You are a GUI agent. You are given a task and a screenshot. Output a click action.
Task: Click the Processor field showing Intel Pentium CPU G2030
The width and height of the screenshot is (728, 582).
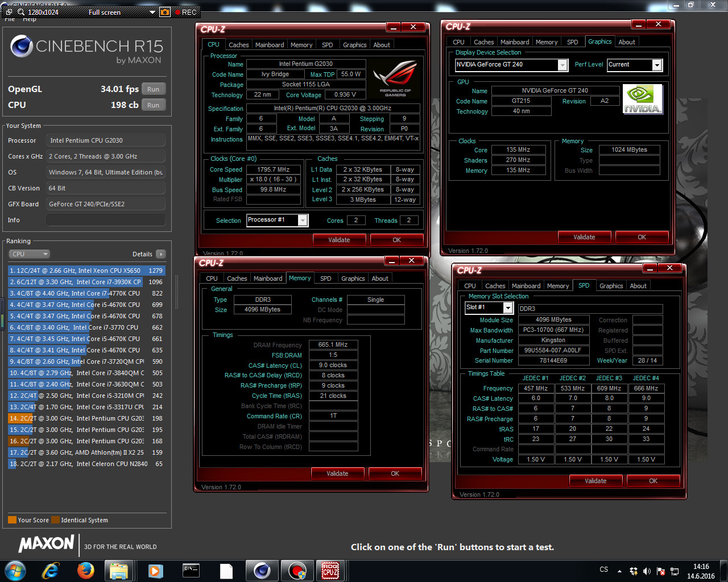pyautogui.click(x=106, y=140)
